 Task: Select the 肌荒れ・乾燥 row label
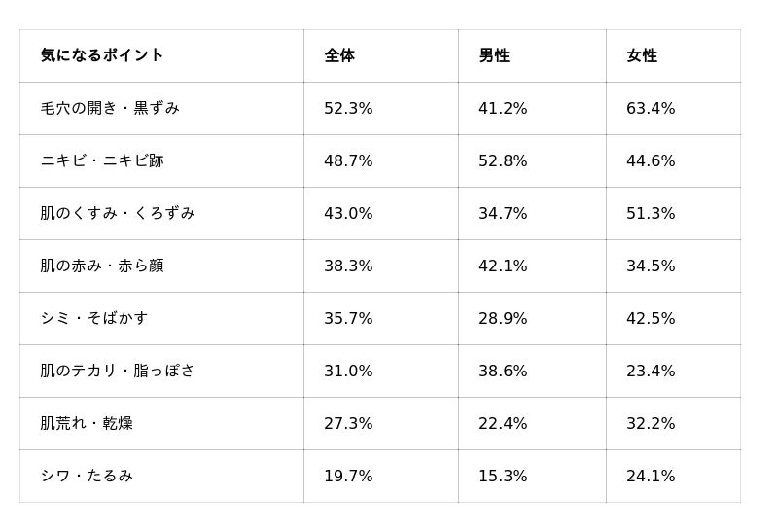pos(87,423)
